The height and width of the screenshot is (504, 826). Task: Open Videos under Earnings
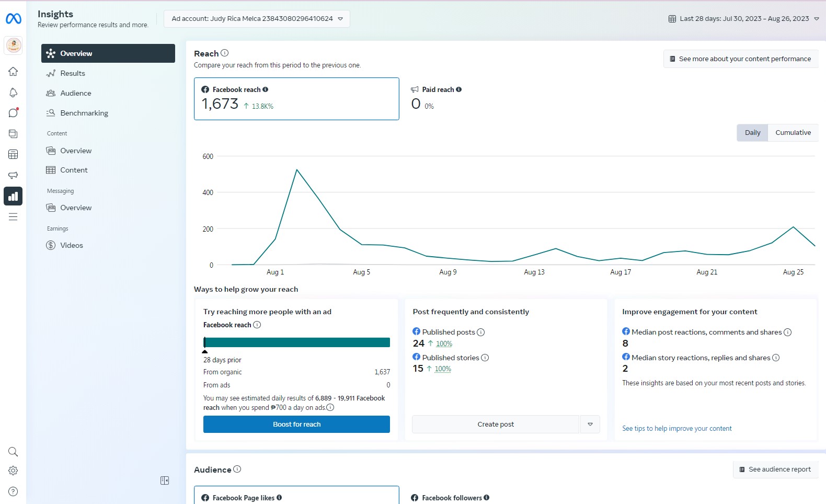point(108,245)
